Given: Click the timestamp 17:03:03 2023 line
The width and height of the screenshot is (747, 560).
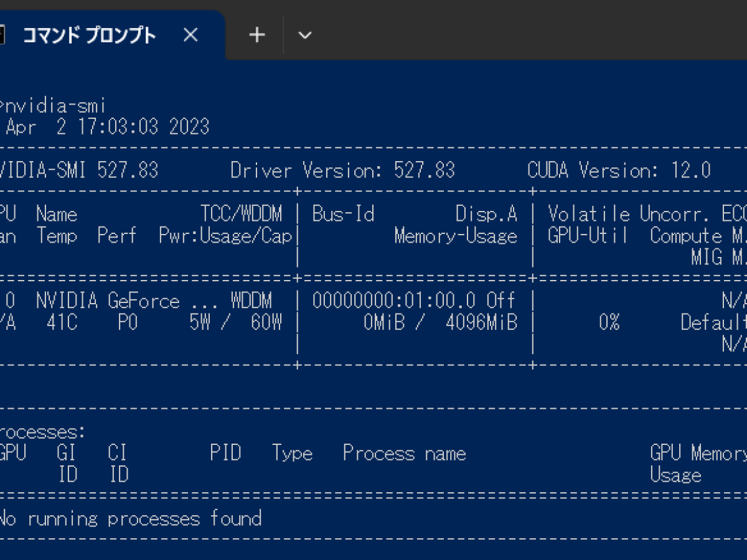Looking at the screenshot, I should pos(143,127).
